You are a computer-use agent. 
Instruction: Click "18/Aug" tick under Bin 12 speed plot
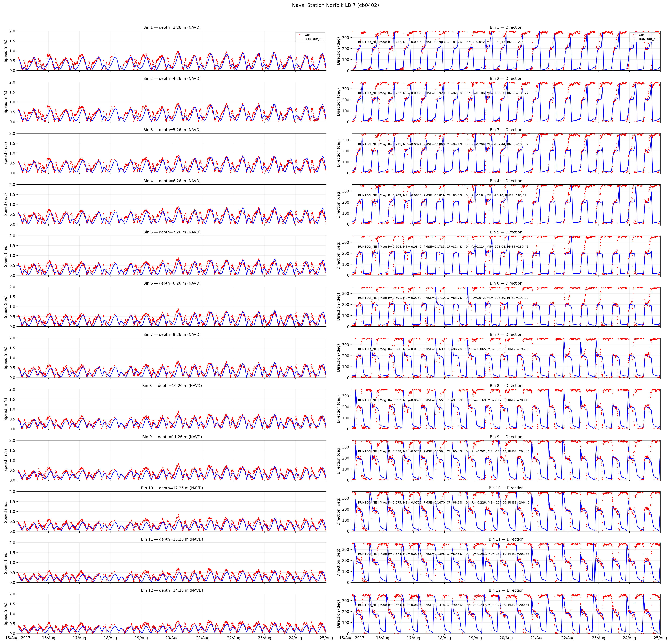point(110,638)
